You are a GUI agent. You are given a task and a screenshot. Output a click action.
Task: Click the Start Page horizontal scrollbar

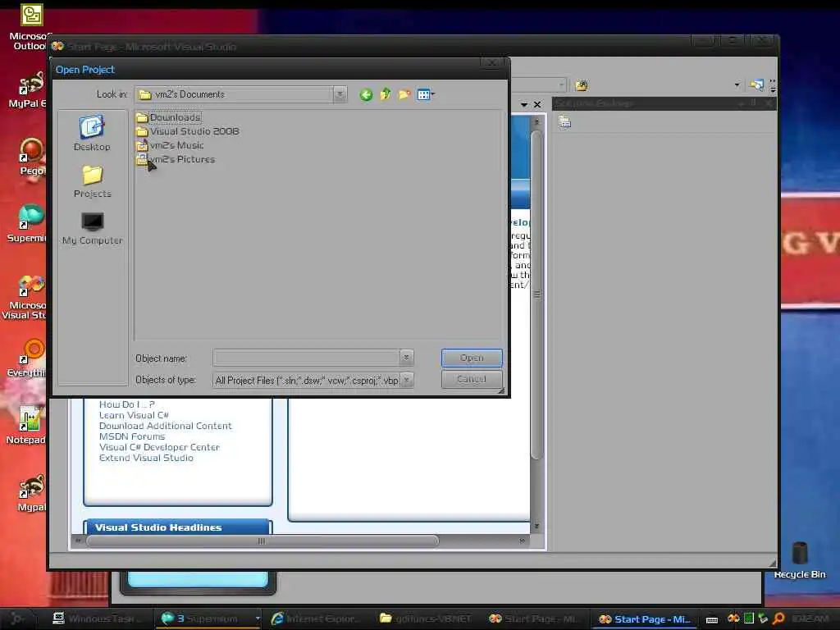coord(262,541)
